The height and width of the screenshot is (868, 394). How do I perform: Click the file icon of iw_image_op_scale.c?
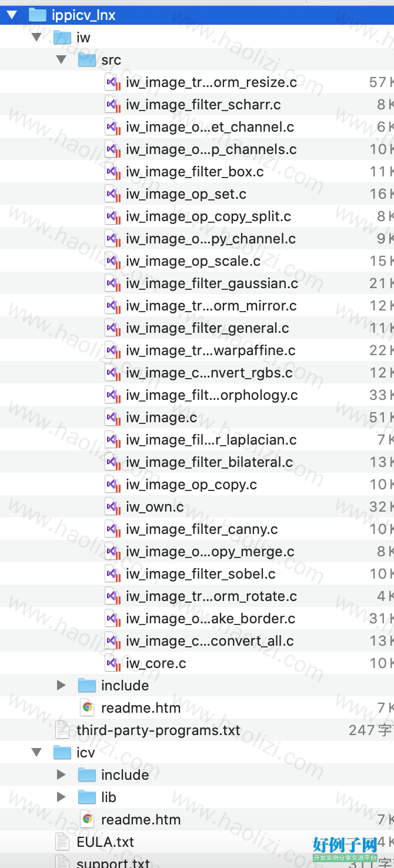113,261
